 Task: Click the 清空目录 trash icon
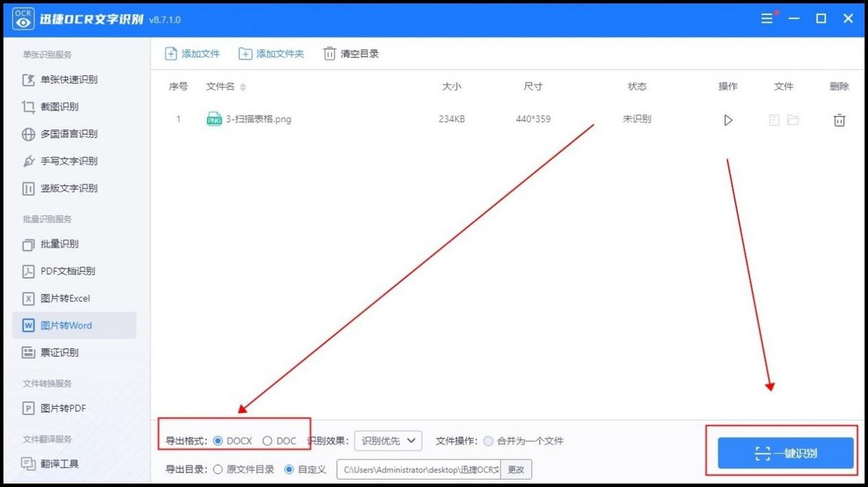coord(330,54)
